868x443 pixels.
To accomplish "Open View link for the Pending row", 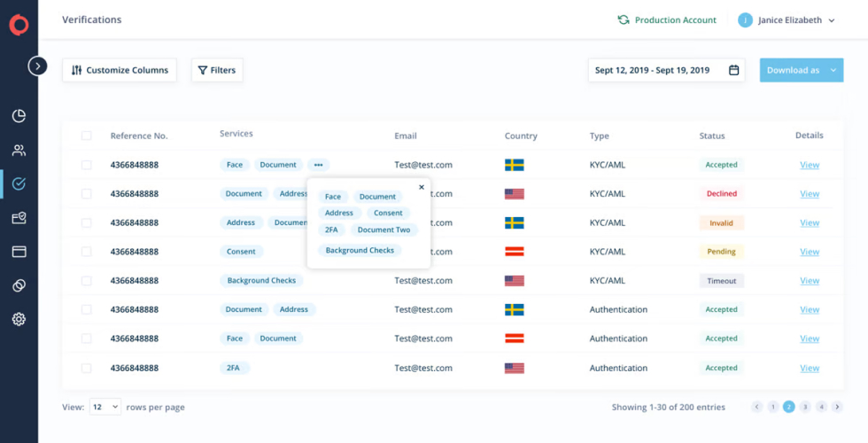I will [x=810, y=252].
